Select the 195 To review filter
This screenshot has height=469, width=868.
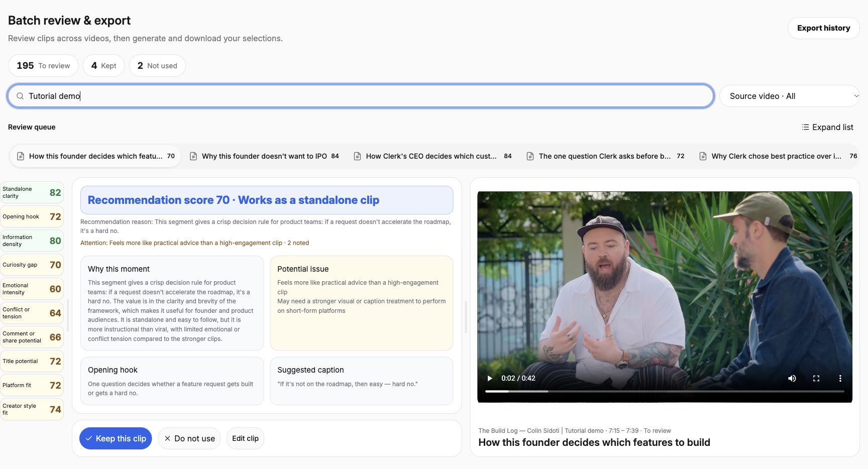[43, 66]
